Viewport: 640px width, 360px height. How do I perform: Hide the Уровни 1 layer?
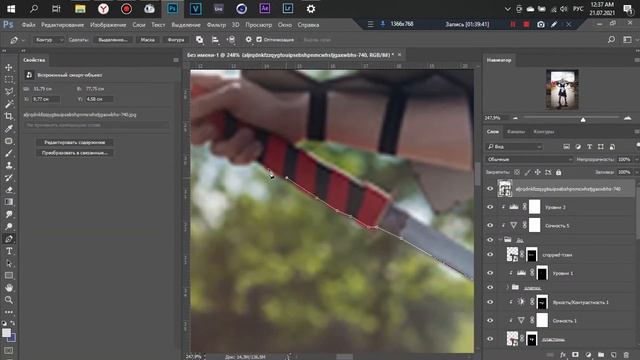[490, 273]
